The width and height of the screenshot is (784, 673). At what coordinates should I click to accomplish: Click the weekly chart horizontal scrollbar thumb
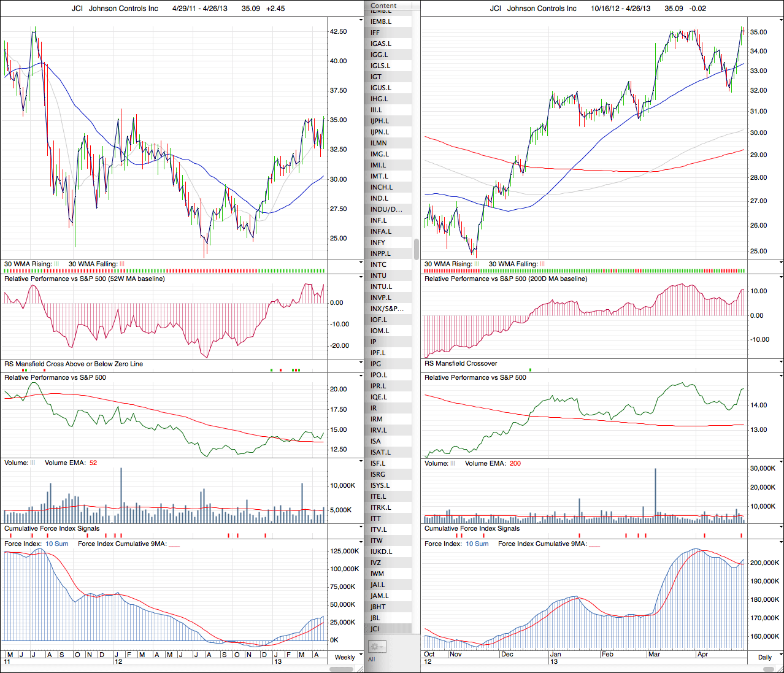[x=341, y=669]
